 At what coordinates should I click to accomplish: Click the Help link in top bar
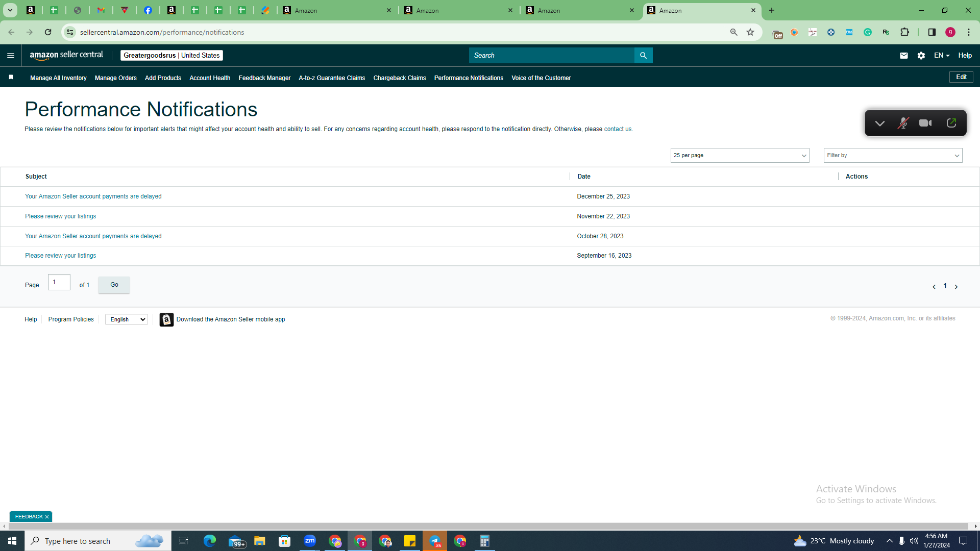click(x=965, y=56)
